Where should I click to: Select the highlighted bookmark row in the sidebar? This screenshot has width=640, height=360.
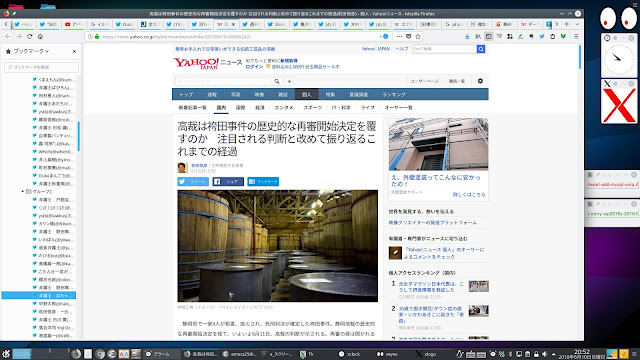[x=39, y=296]
